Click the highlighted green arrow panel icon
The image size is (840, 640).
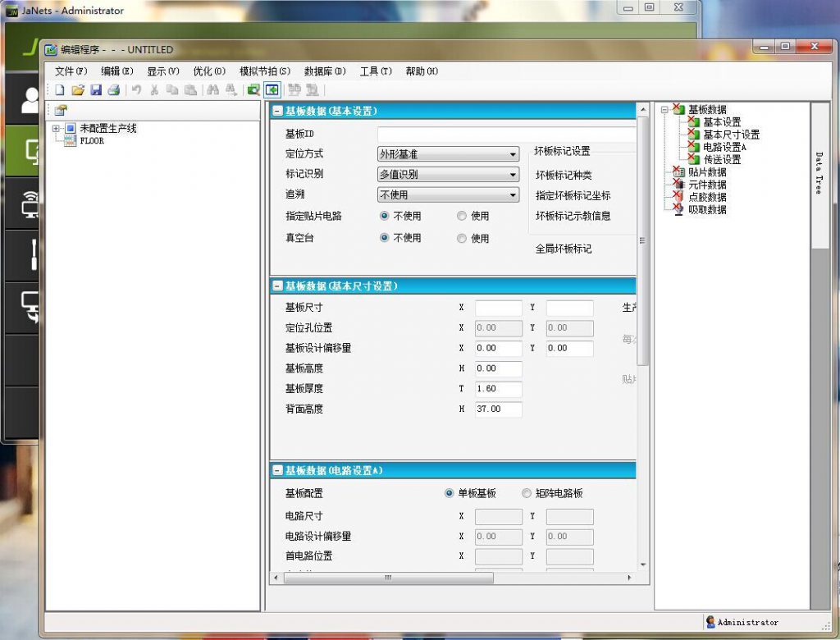[272, 90]
